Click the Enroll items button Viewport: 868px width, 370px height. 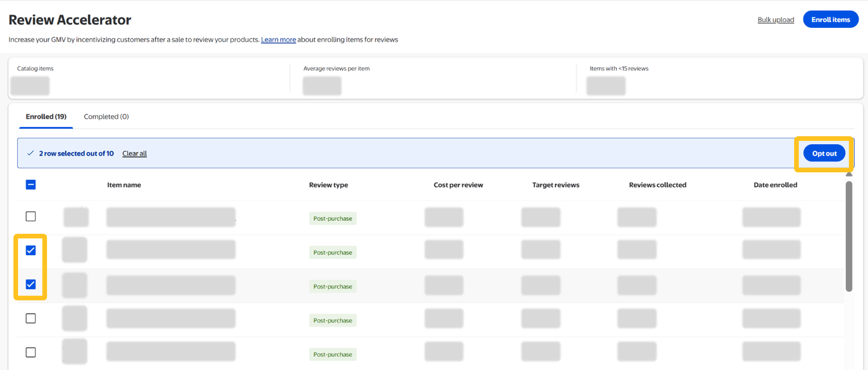click(830, 20)
